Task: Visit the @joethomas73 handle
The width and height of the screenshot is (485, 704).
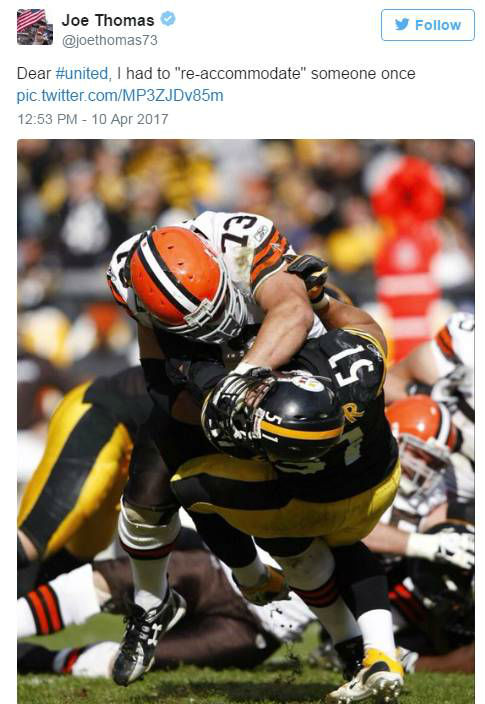Action: pos(110,40)
